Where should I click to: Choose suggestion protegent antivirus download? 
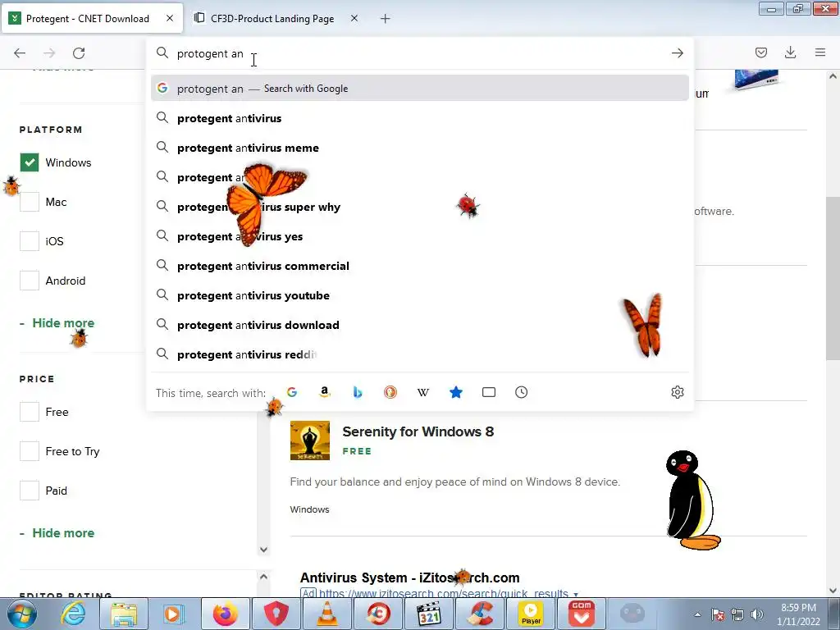419,325
